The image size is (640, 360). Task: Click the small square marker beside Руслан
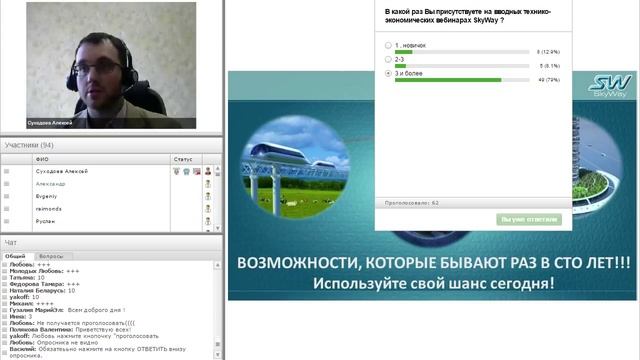point(7,221)
